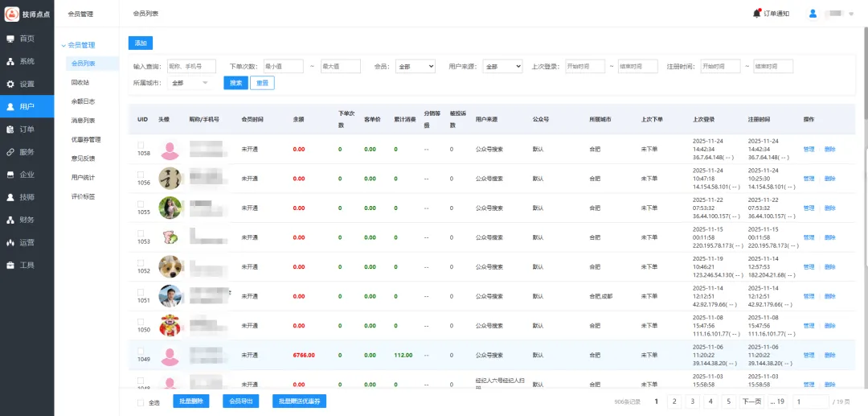Click the 运营 flame icon in sidebar
Image resolution: width=868 pixels, height=416 pixels.
(x=10, y=242)
